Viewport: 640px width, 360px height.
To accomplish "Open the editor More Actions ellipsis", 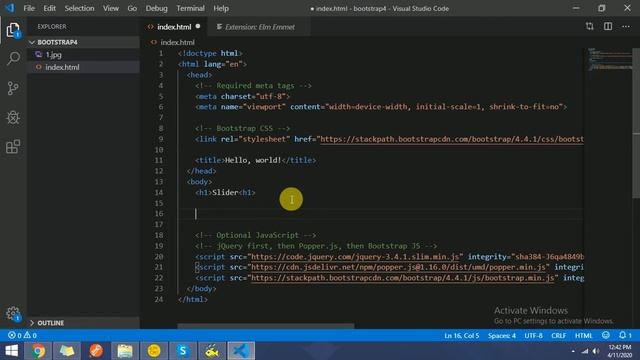I will click(626, 27).
